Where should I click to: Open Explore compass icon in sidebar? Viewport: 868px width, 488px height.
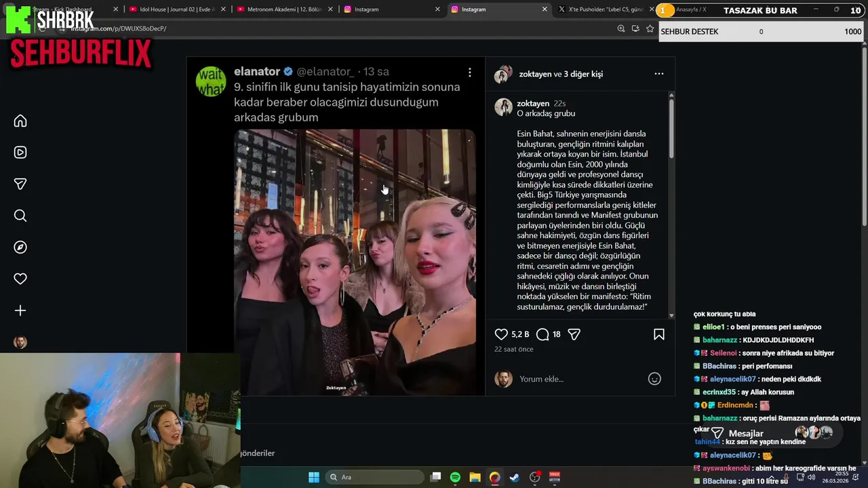20,247
